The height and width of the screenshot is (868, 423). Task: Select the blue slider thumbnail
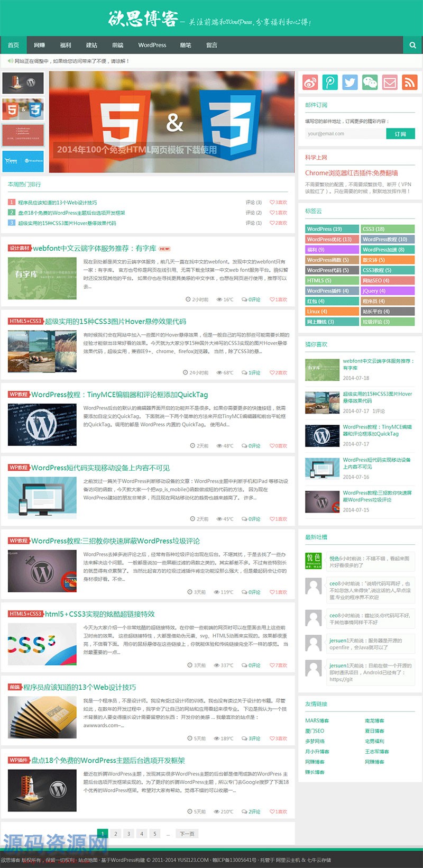coord(23,161)
